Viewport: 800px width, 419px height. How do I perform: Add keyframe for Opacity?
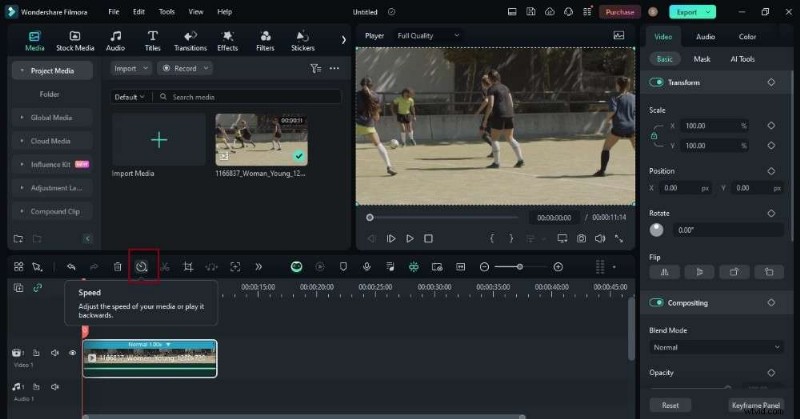click(771, 373)
